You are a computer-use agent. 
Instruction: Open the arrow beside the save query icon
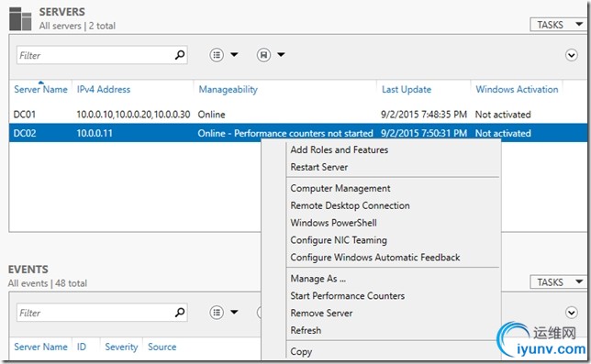tap(281, 55)
